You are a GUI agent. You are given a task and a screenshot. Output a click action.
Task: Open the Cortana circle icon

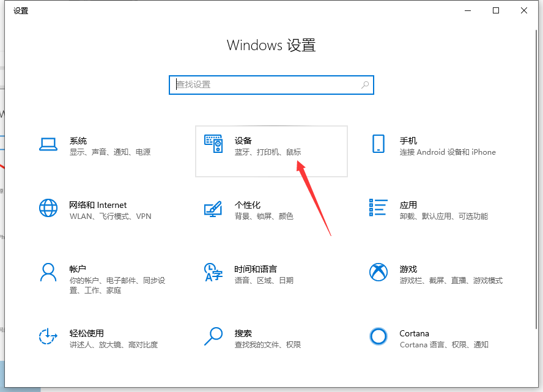coord(379,336)
